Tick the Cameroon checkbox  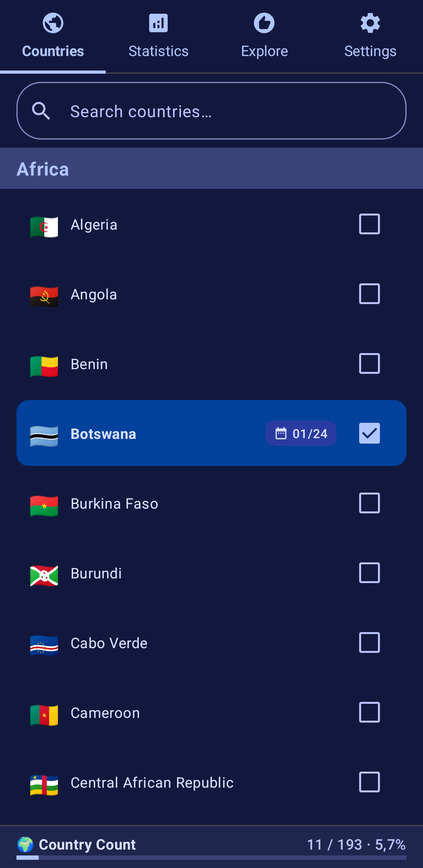pyautogui.click(x=369, y=712)
